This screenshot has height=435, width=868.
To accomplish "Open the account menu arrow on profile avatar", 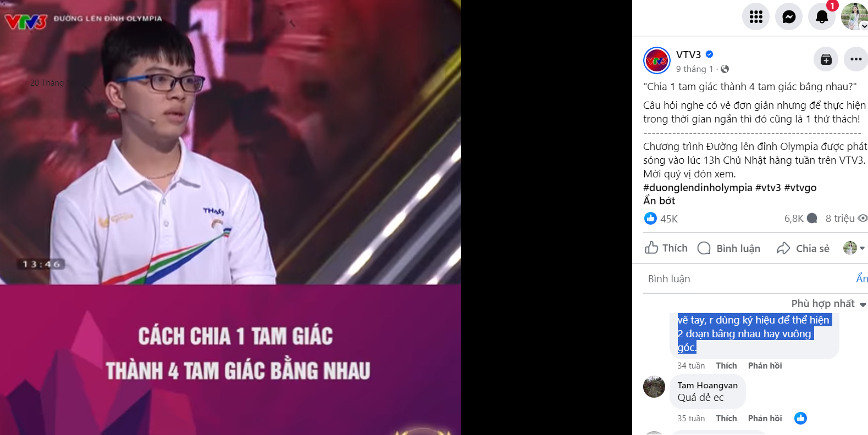I will 864,26.
